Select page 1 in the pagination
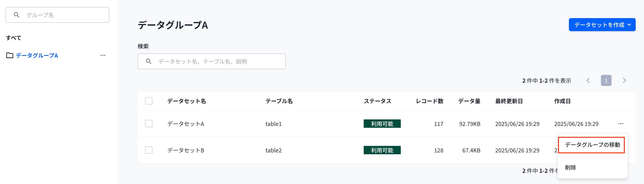This screenshot has height=184, width=644. (x=606, y=80)
